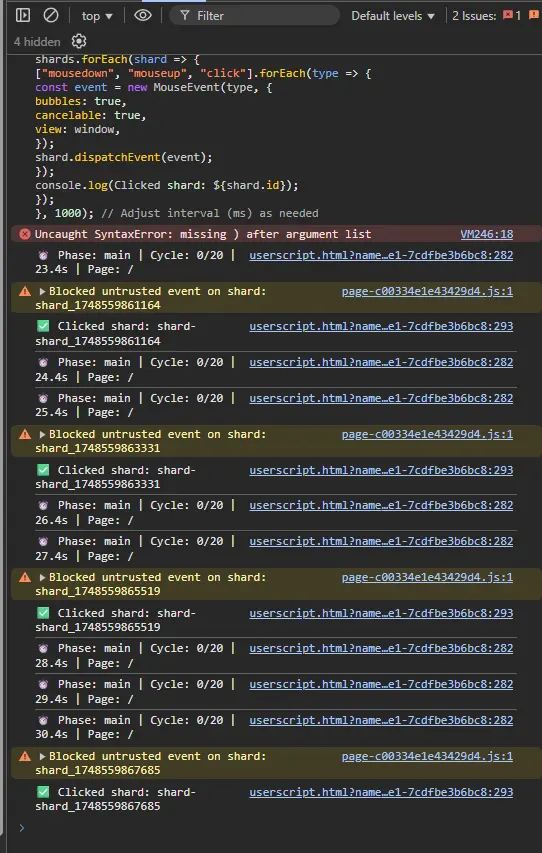Image resolution: width=542 pixels, height=853 pixels.
Task: Open page-c00334e1e43429d4.js:1 link for shard_1748559867685
Action: tap(427, 756)
